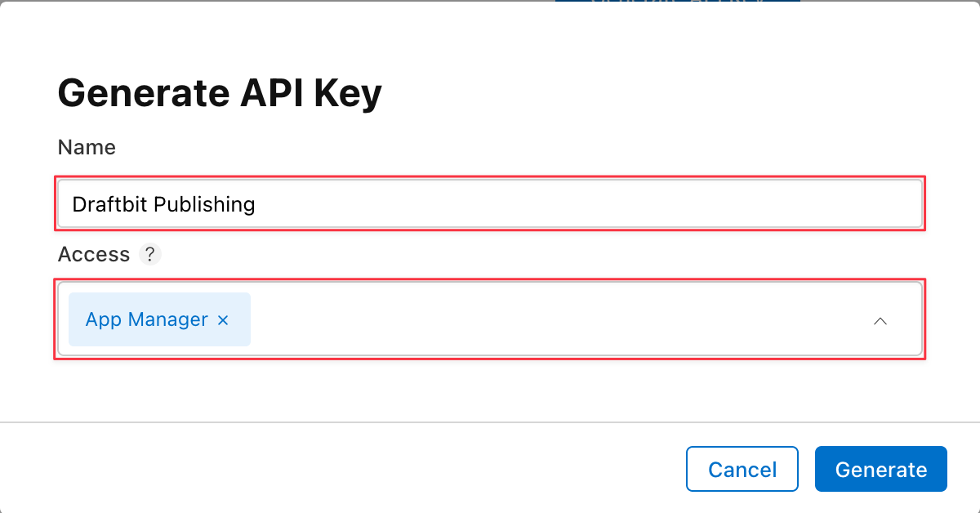The image size is (980, 513).
Task: Click the Draftbit Publishing text in Name field
Action: click(163, 204)
